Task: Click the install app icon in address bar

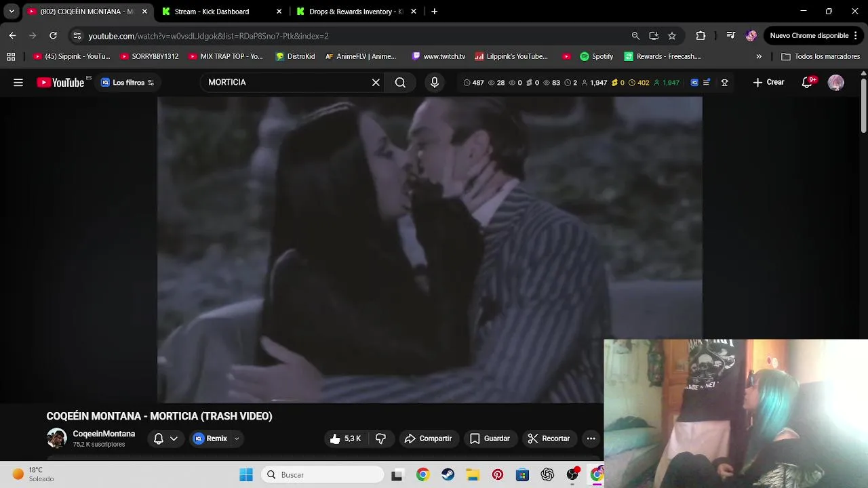Action: [x=654, y=36]
